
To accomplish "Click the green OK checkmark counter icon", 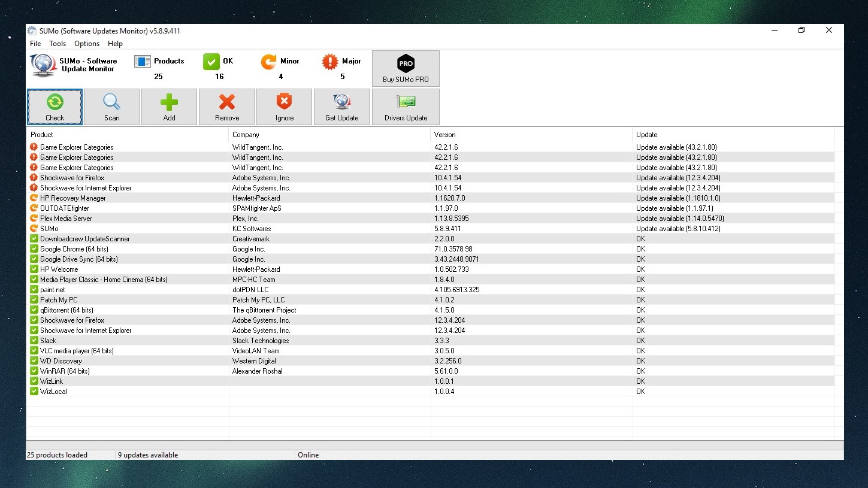I will 211,61.
